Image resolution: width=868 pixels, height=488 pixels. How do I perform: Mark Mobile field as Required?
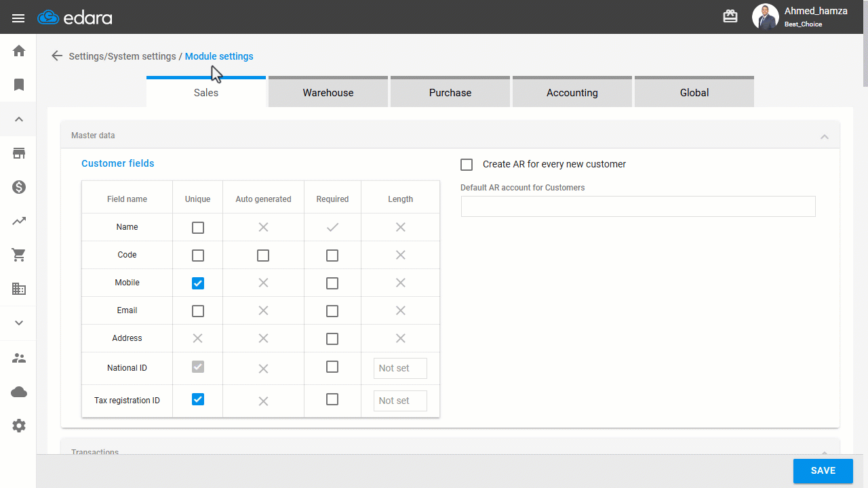point(332,283)
